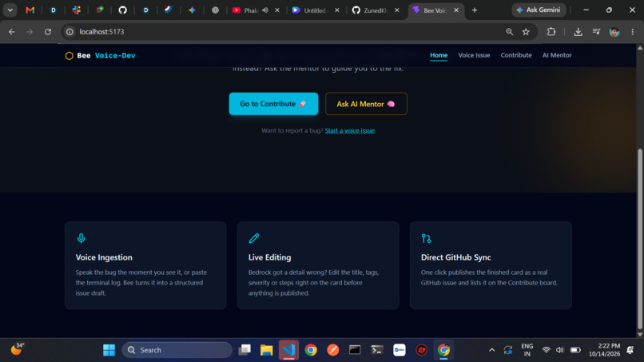Click the page vertical scrollbar thumb
This screenshot has height=362, width=644.
639,239
